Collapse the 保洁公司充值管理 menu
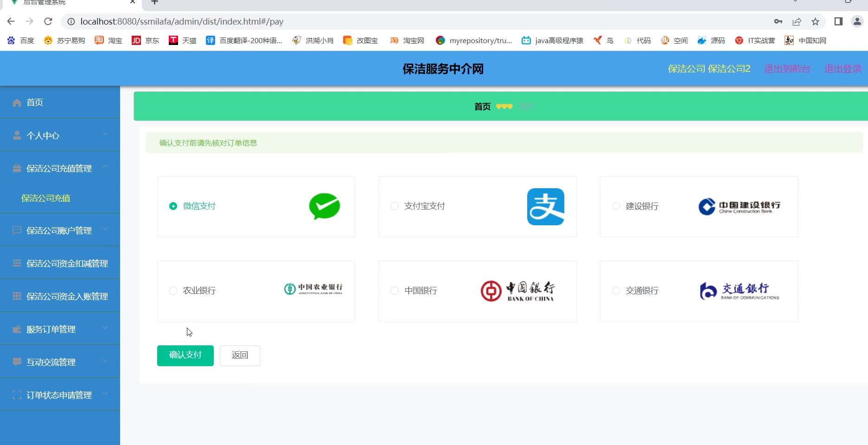Screen dimensions: 868x445 coord(60,168)
